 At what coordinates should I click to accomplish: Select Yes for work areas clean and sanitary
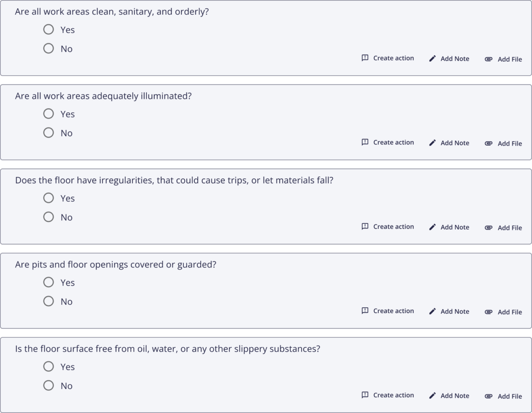[49, 30]
